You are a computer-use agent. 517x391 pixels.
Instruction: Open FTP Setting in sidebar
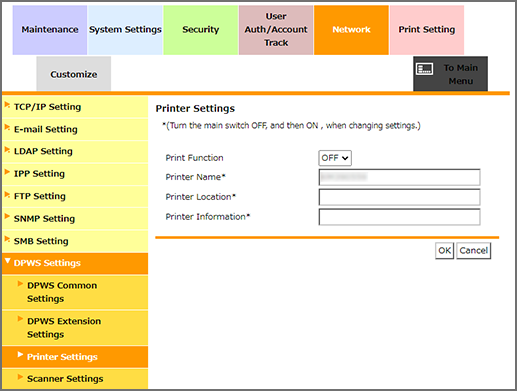[x=75, y=196]
